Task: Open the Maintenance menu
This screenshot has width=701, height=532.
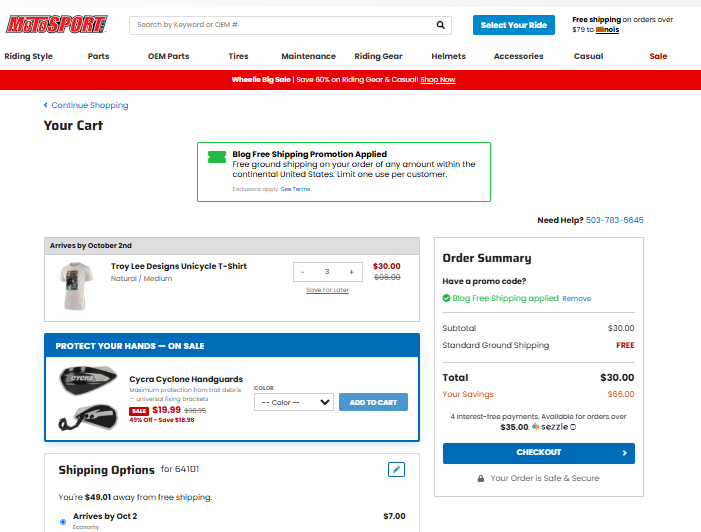Action: point(308,56)
